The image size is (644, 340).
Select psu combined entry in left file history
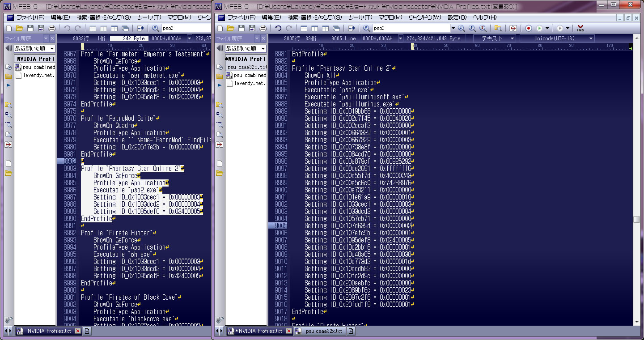[x=35, y=67]
